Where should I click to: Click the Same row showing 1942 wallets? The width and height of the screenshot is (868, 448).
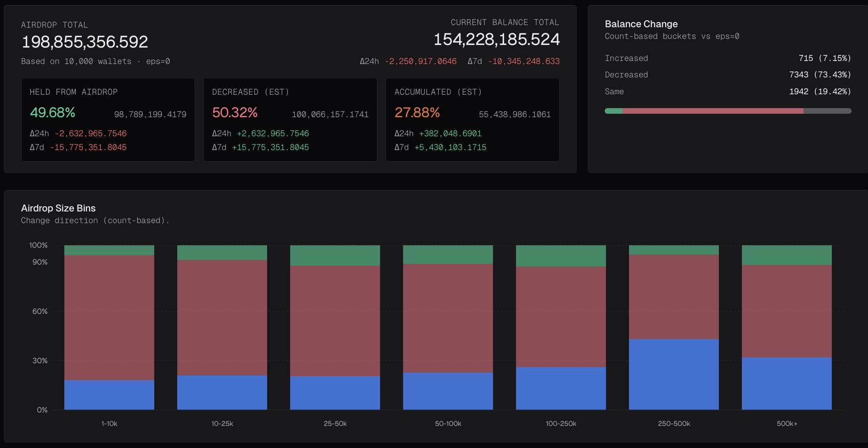728,92
